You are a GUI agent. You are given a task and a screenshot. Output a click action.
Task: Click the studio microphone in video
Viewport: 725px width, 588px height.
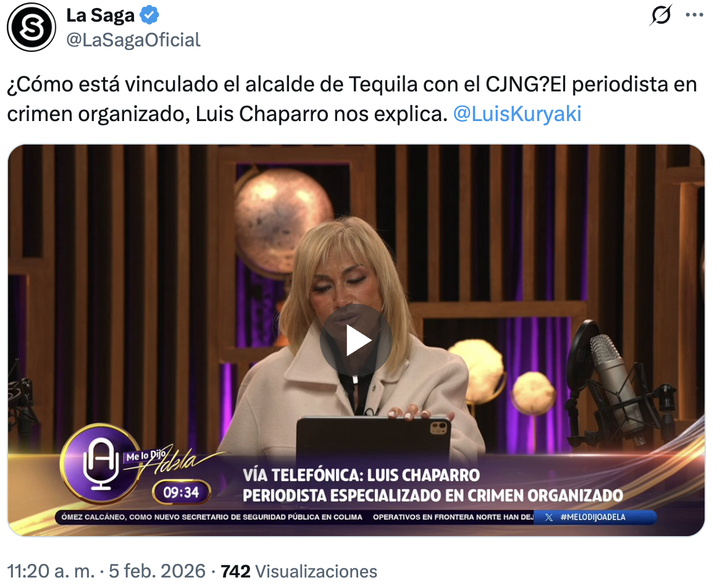tap(610, 379)
